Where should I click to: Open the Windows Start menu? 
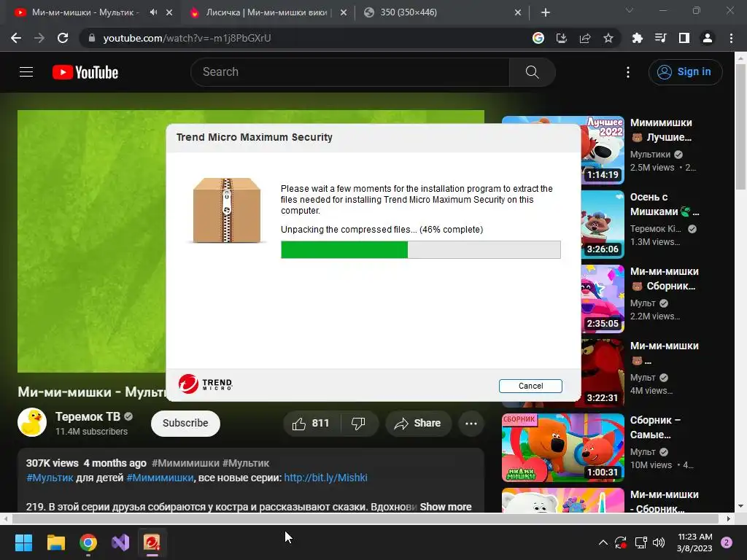click(23, 542)
